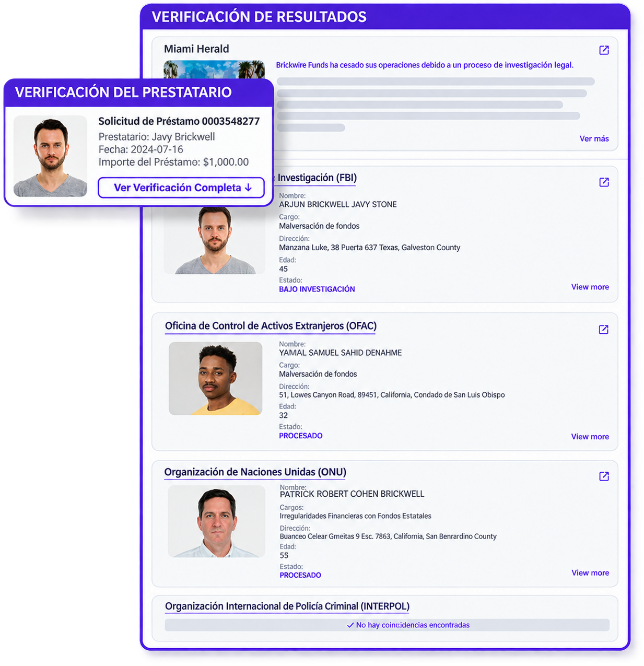
Task: Open FBI record external link icon
Action: click(x=604, y=182)
